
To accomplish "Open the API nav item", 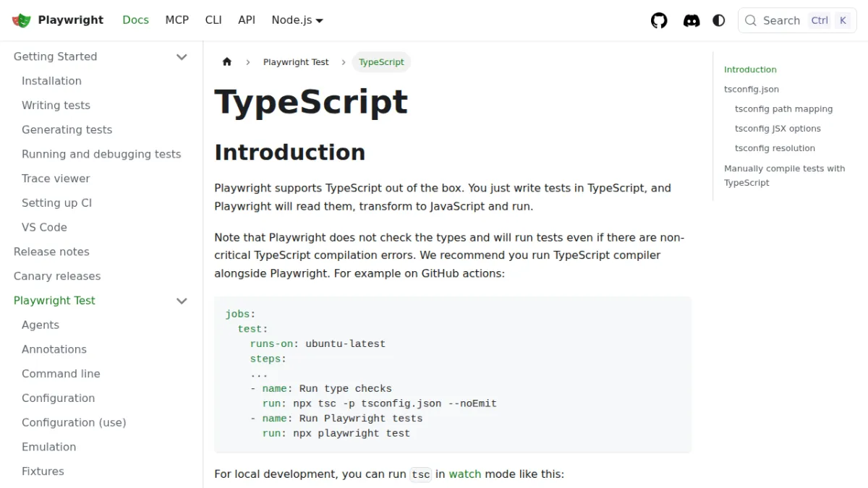I will [x=247, y=20].
